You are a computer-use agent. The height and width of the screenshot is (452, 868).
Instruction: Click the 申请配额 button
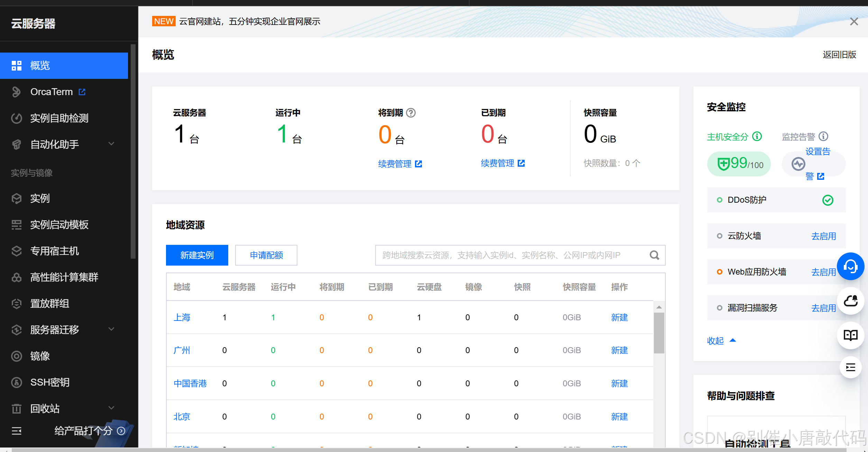(266, 255)
